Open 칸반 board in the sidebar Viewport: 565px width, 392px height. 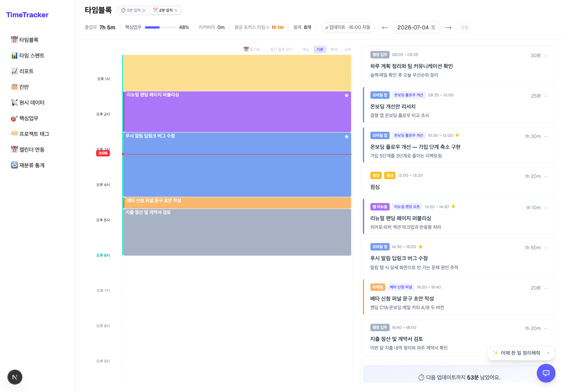[37, 87]
